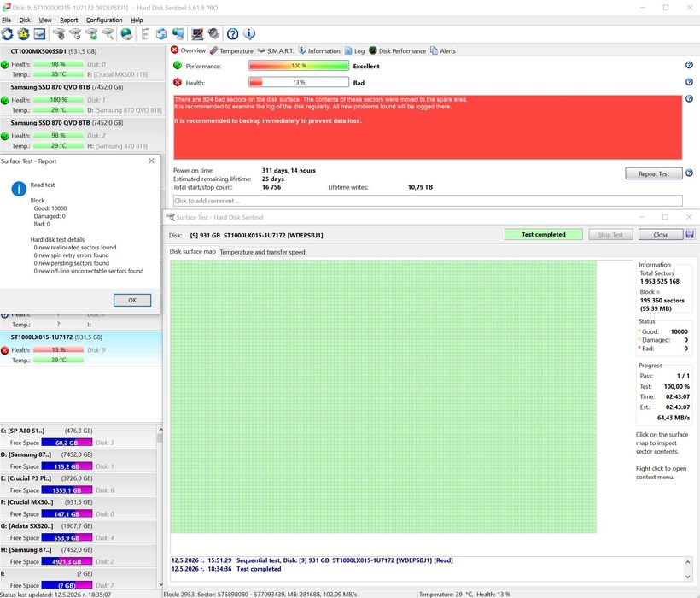
Task: Select the ST1000LX015-1U7172 disk entry
Action: point(81,349)
